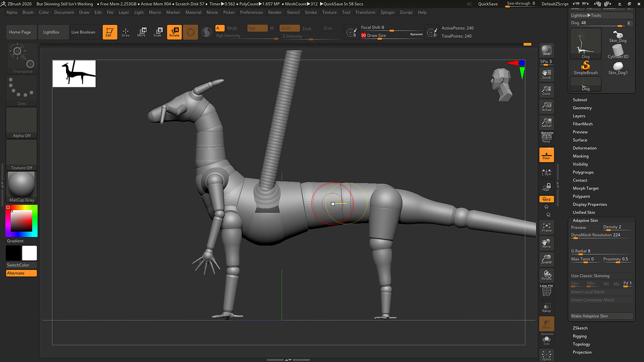644x362 pixels.
Task: Click the Home Page button
Action: pyautogui.click(x=20, y=32)
